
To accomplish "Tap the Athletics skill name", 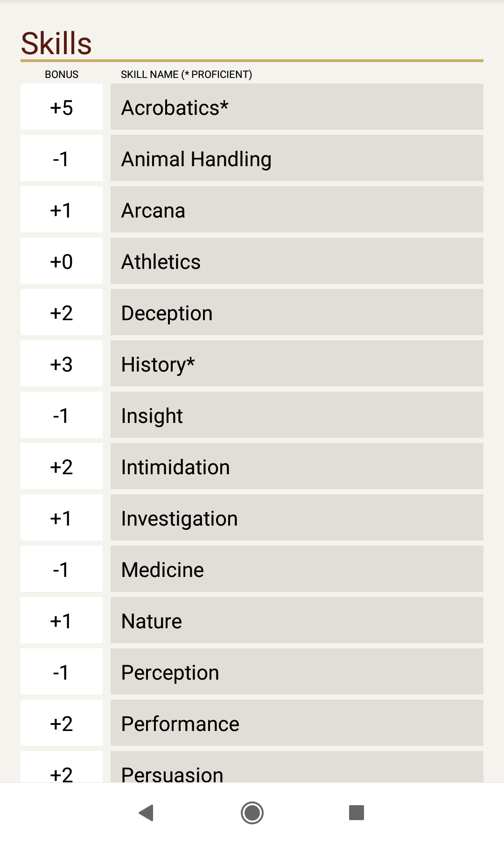I will tap(297, 261).
